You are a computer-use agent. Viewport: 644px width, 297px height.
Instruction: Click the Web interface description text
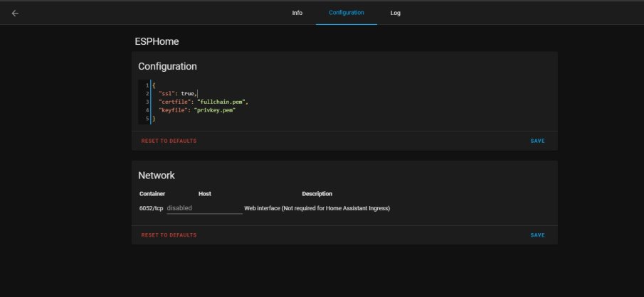[x=317, y=208]
